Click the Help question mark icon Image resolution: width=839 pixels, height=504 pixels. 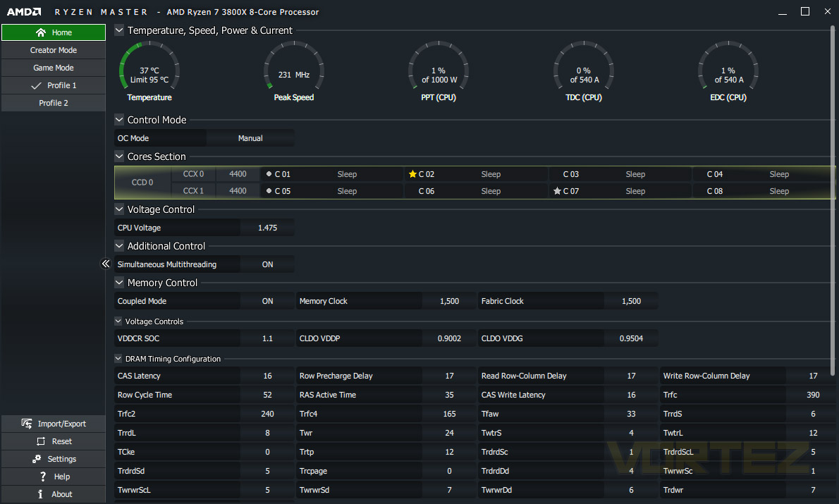43,477
